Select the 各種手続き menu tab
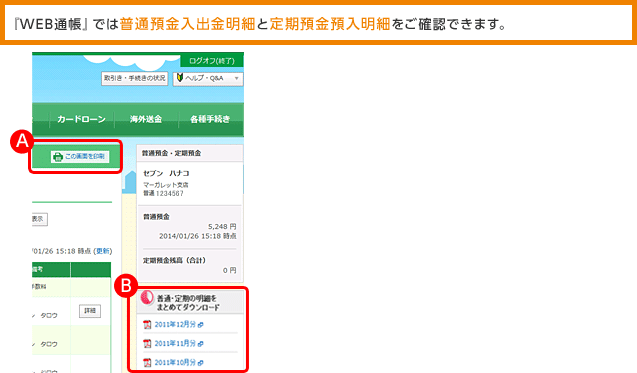Screen dimensions: 637x373 tap(210, 119)
